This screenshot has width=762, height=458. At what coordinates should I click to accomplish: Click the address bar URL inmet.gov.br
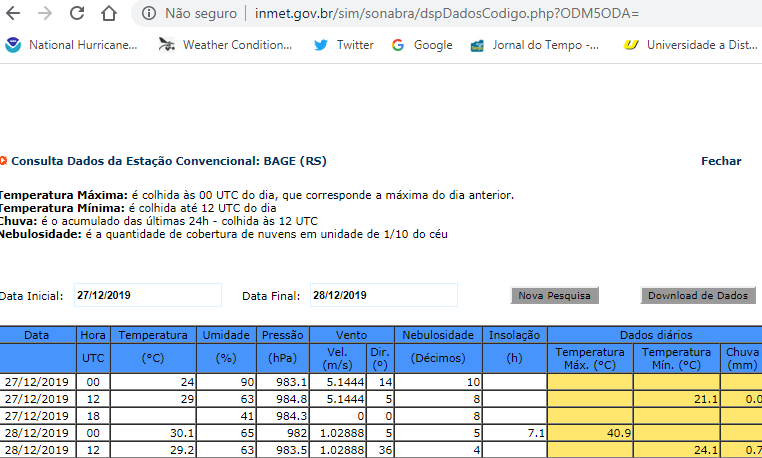pos(447,13)
